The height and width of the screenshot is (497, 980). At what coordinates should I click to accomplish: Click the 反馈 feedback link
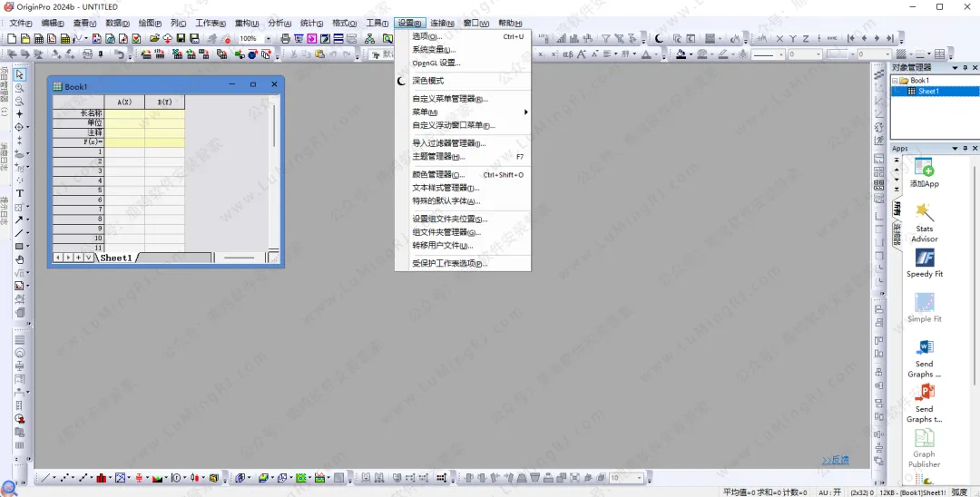(835, 460)
